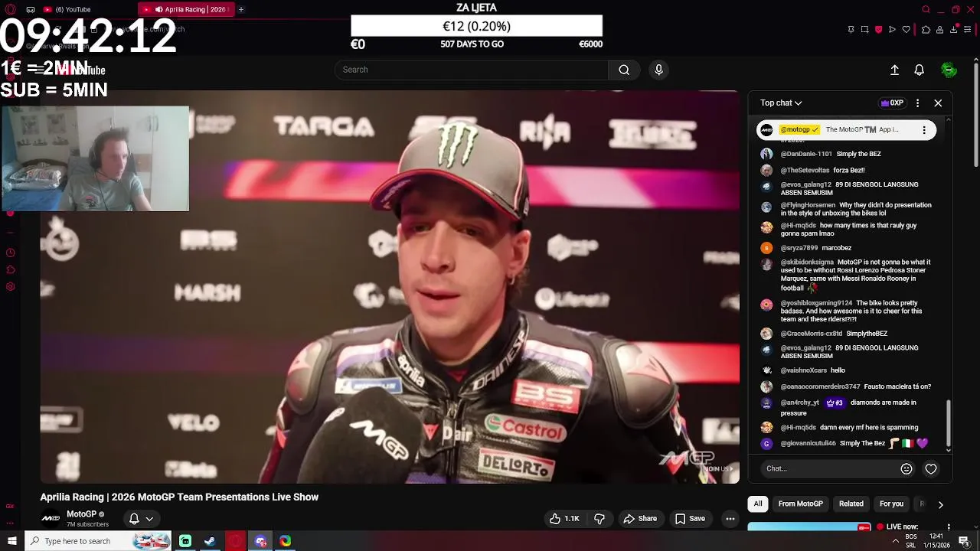Open the MotoGP channel name link
This screenshot has height=551, width=980.
pyautogui.click(x=81, y=514)
